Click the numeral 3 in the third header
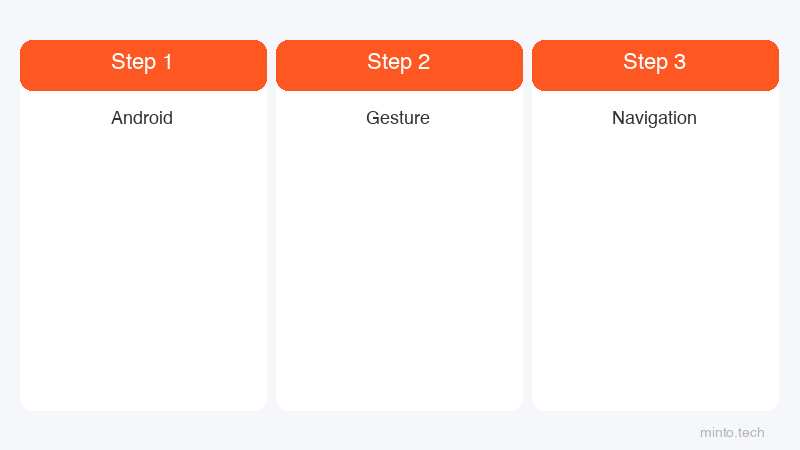This screenshot has width=800, height=450. click(680, 62)
